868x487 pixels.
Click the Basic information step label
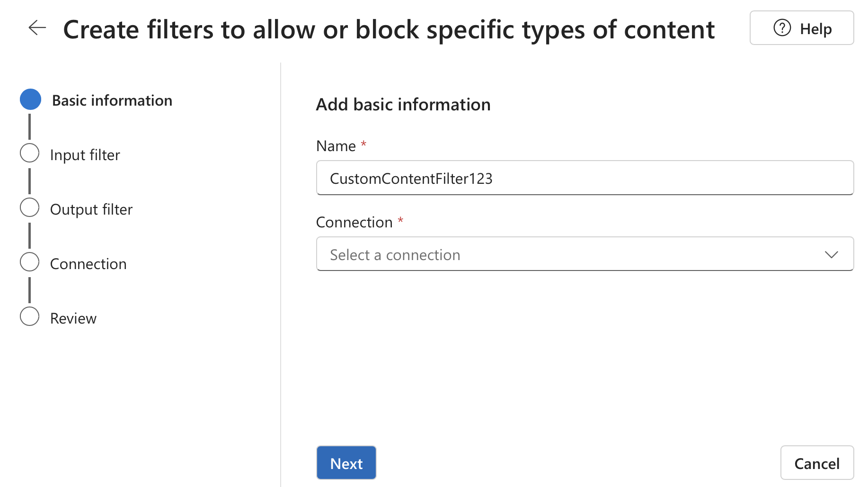point(112,100)
